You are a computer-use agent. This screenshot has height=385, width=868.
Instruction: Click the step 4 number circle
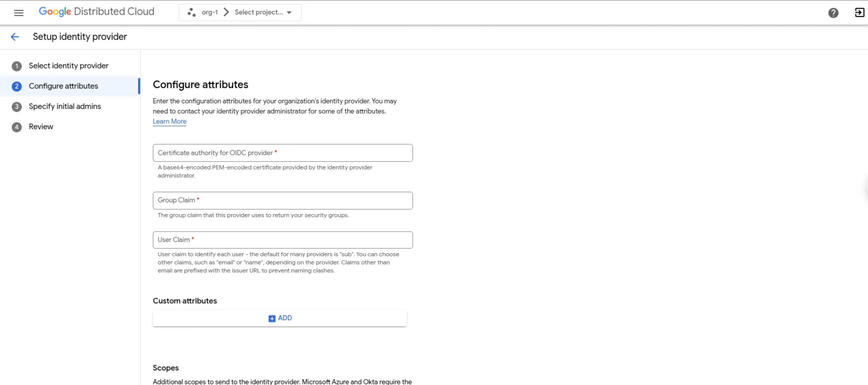tap(17, 127)
